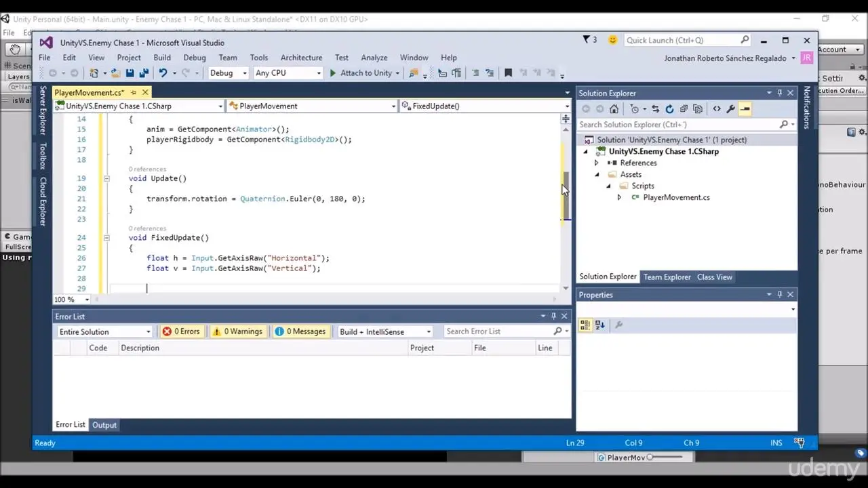Click the Open File toolbar icon
This screenshot has height=488, width=868.
tap(115, 73)
